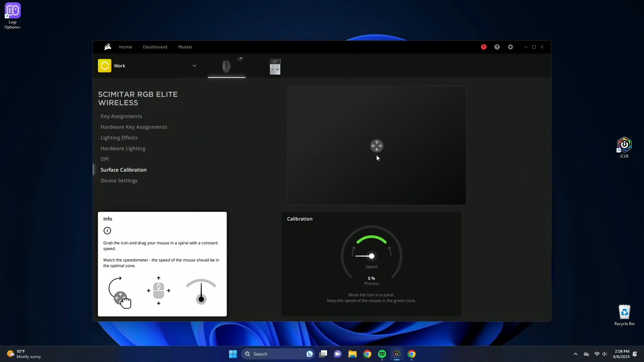Open the Chrome icon right of iCUE
Screen dimensions: 644x362
[412, 354]
